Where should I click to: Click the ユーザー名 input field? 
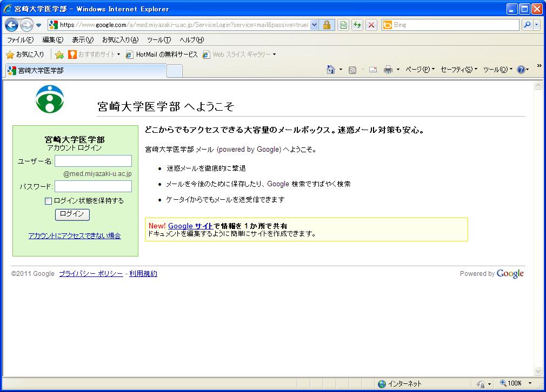(93, 161)
